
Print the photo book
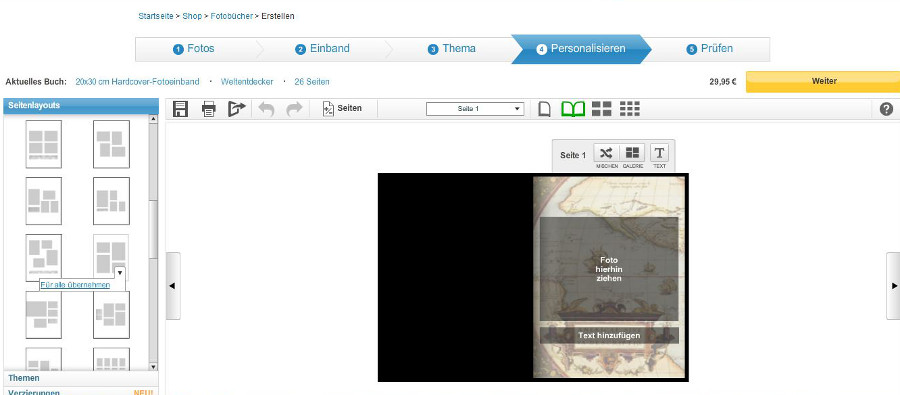(x=209, y=109)
